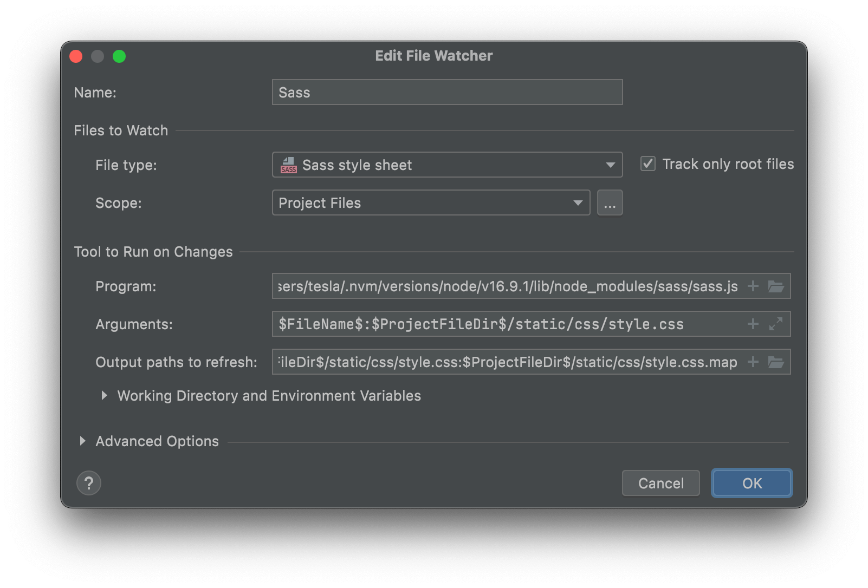868x588 pixels.
Task: Expand the Advanced Options section
Action: click(82, 441)
